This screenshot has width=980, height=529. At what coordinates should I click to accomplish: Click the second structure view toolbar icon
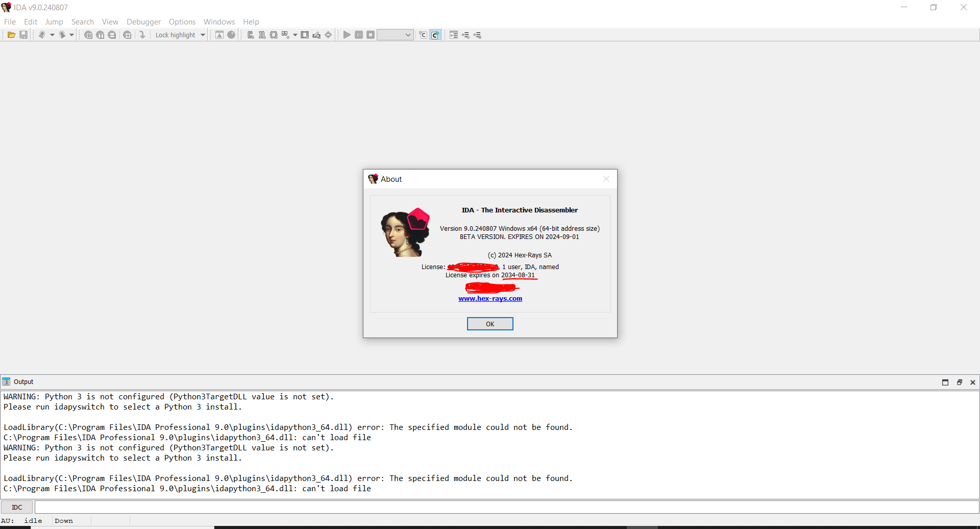tap(262, 35)
